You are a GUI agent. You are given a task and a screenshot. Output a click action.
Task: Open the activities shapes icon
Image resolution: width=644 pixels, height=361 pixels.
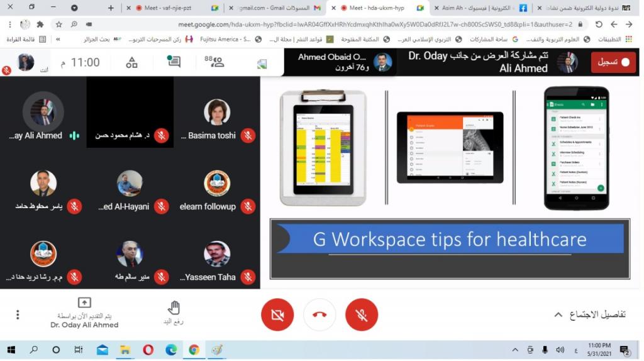pos(131,62)
